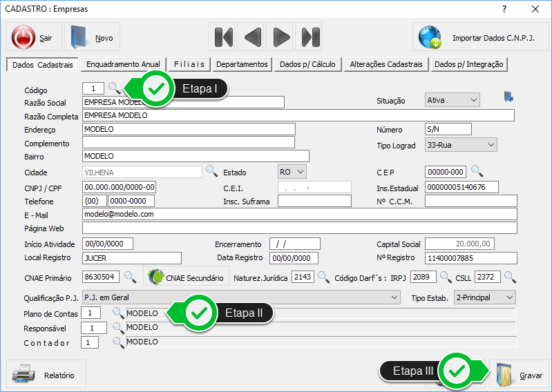Go to first record navigation arrow
This screenshot has height=392, width=552.
pyautogui.click(x=222, y=37)
